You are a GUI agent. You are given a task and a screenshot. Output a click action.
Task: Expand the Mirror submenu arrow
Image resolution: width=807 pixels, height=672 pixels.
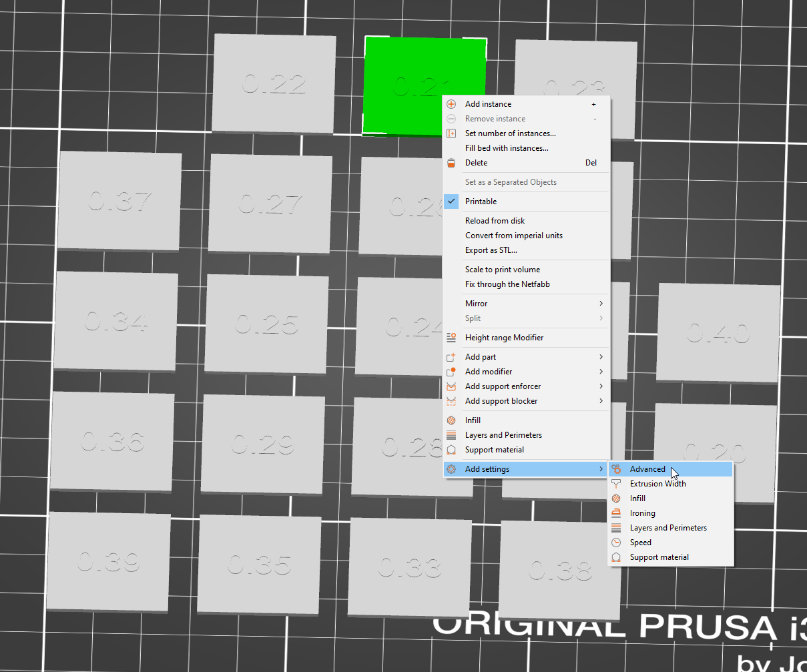pyautogui.click(x=601, y=304)
